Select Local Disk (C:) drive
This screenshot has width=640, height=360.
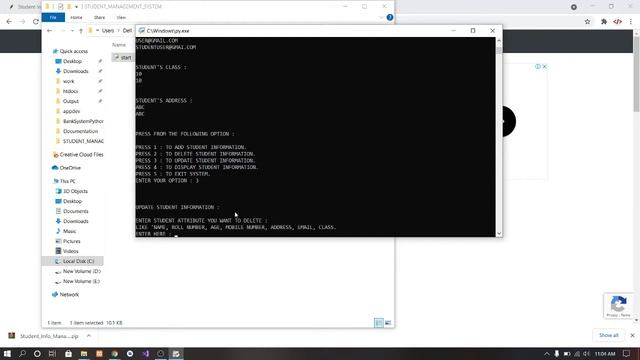point(78,261)
